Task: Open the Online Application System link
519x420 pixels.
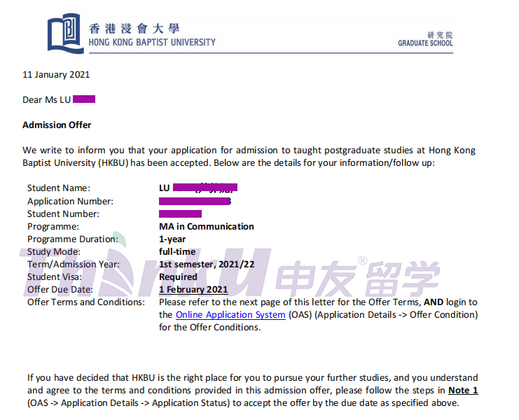Action: (x=230, y=314)
